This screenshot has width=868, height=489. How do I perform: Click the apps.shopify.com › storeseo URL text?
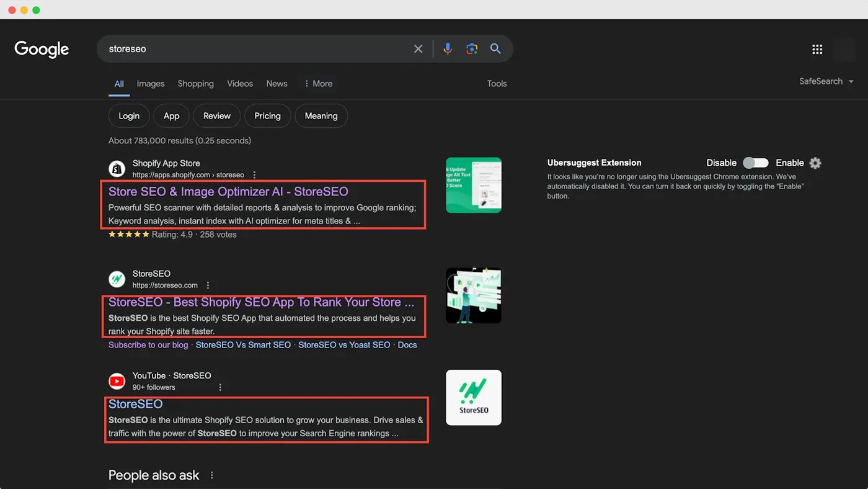pyautogui.click(x=188, y=175)
